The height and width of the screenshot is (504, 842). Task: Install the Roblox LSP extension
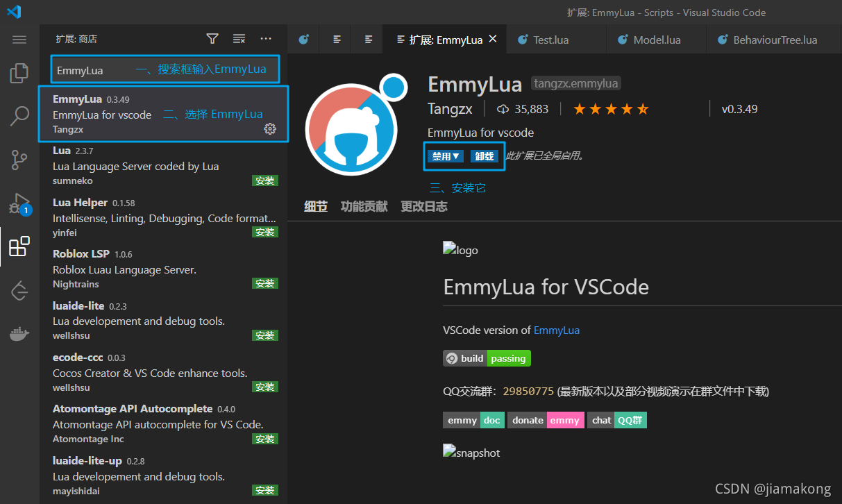pyautogui.click(x=265, y=283)
